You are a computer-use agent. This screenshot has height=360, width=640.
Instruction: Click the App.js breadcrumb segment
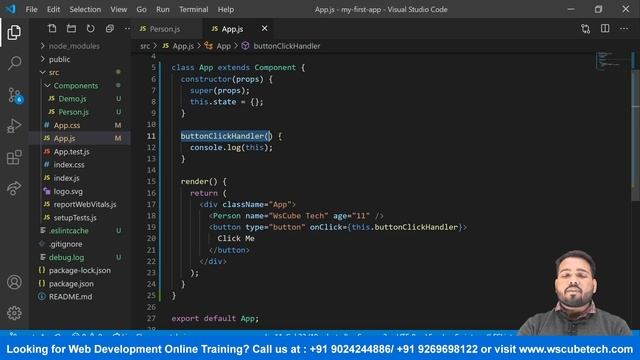[182, 46]
